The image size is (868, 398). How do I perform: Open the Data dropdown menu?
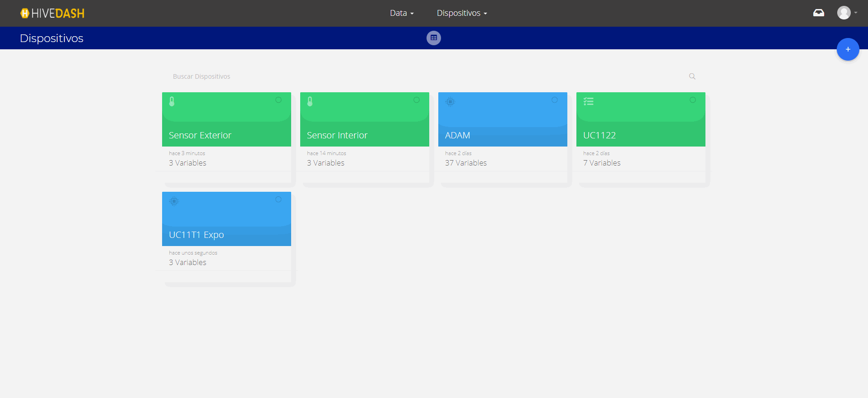pos(402,13)
